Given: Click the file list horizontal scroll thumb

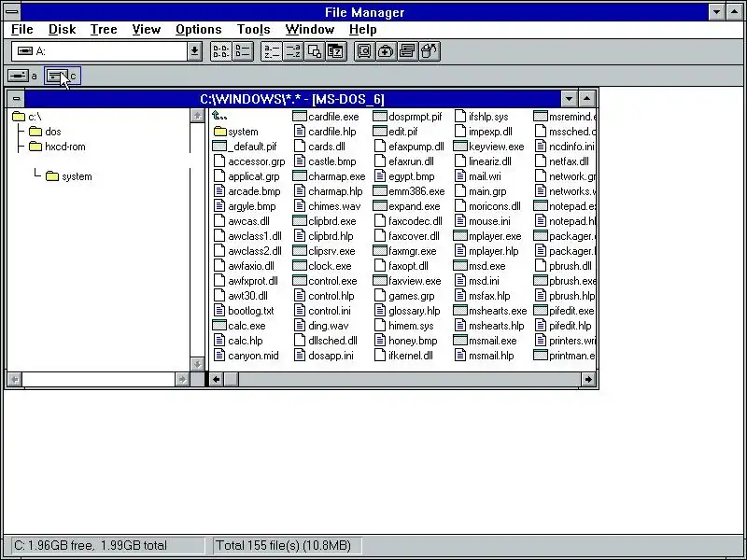Looking at the screenshot, I should 231,379.
